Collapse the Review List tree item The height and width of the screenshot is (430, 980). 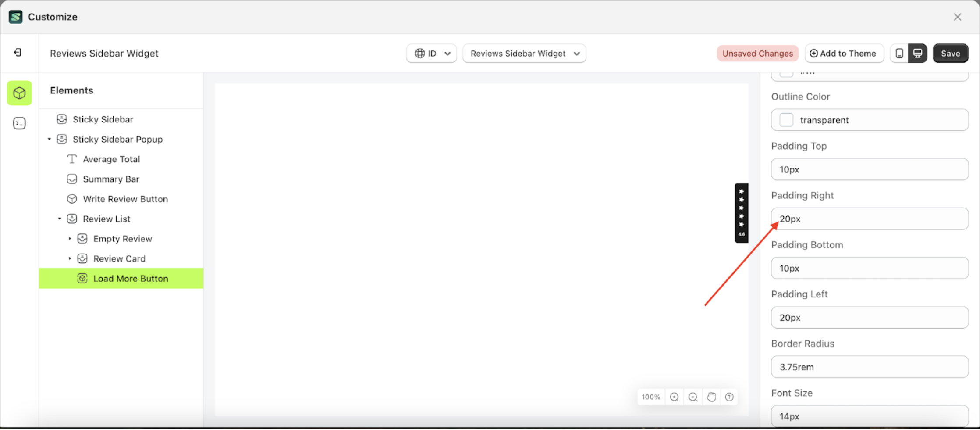click(60, 219)
